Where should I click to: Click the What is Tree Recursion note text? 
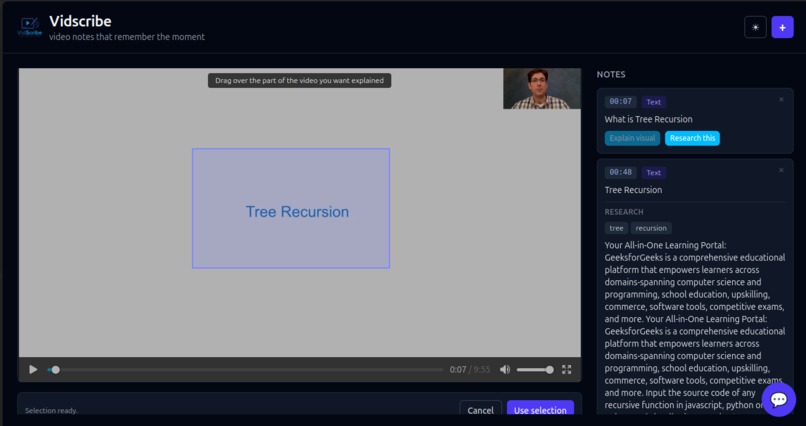point(648,119)
